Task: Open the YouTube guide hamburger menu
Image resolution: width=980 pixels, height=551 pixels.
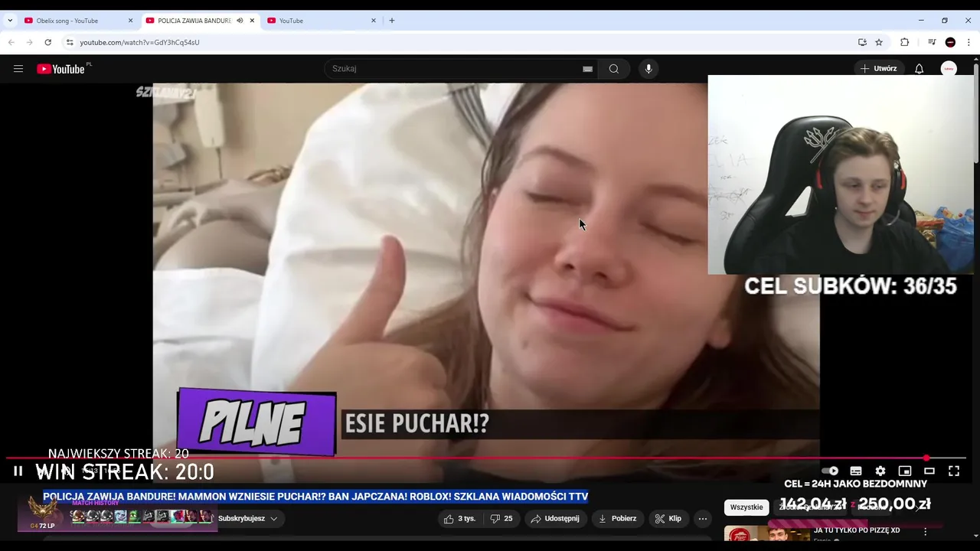Action: click(18, 69)
